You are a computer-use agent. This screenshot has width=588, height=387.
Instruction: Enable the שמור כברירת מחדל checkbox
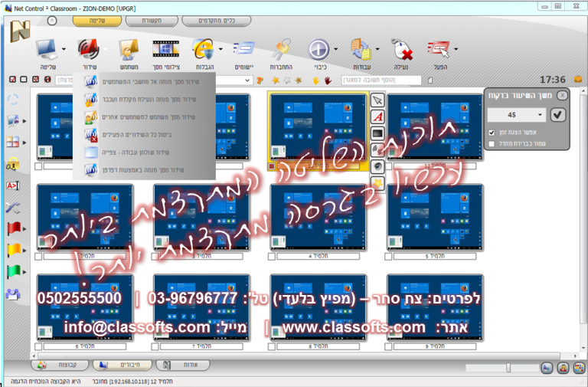tap(492, 144)
